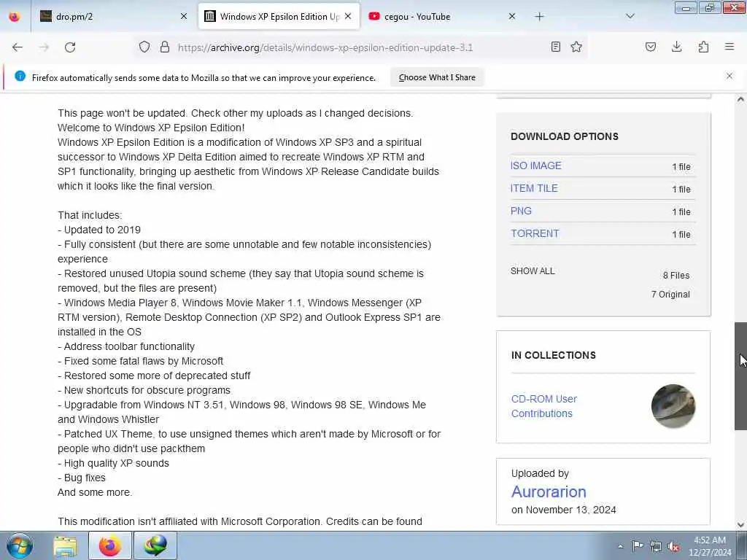Click SHOW ALL files link
Viewport: 747px width, 560px height.
tap(533, 271)
